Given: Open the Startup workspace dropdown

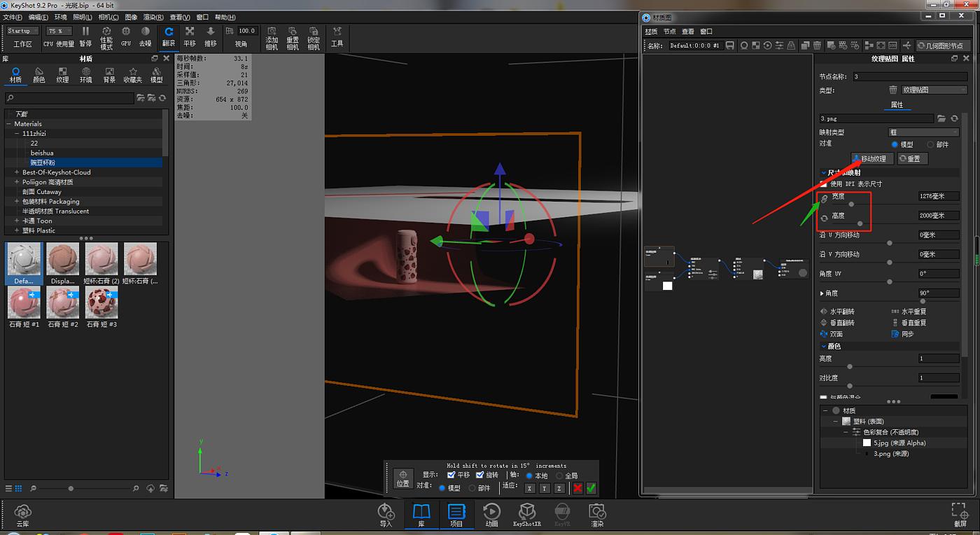Looking at the screenshot, I should (23, 31).
